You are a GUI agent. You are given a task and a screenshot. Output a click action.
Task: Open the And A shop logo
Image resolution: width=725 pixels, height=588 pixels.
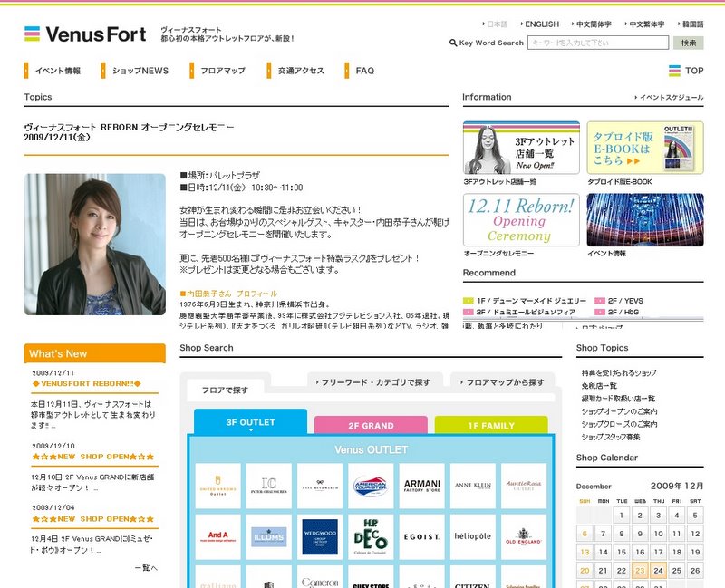[217, 536]
